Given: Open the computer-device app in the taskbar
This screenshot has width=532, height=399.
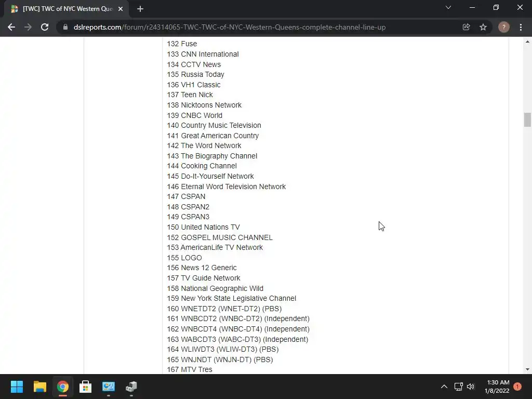Looking at the screenshot, I should pos(131,387).
